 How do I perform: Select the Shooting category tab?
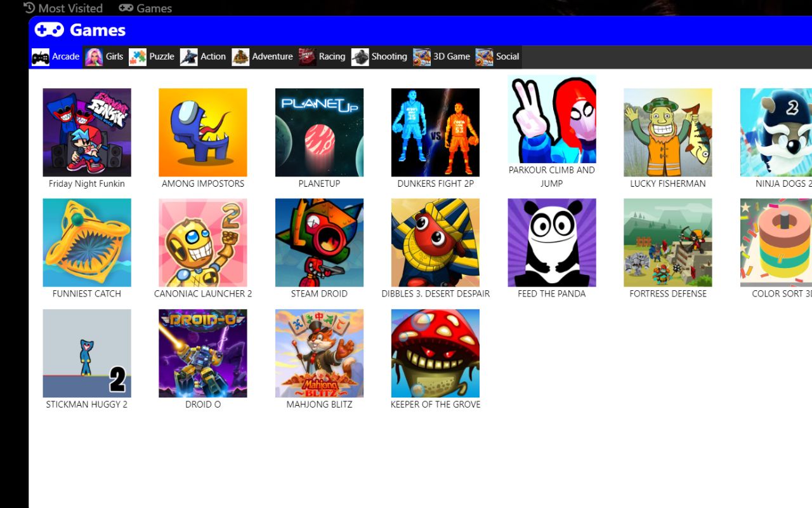coord(379,57)
